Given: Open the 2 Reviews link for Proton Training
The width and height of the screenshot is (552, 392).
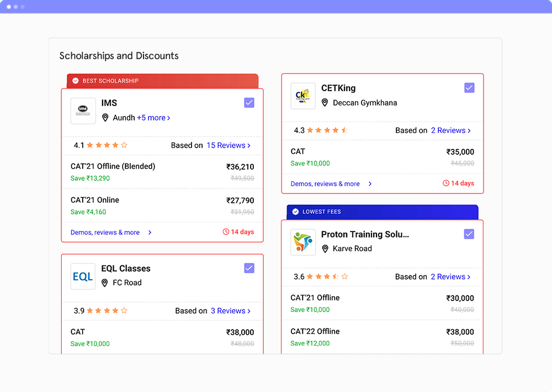Looking at the screenshot, I should click(450, 277).
